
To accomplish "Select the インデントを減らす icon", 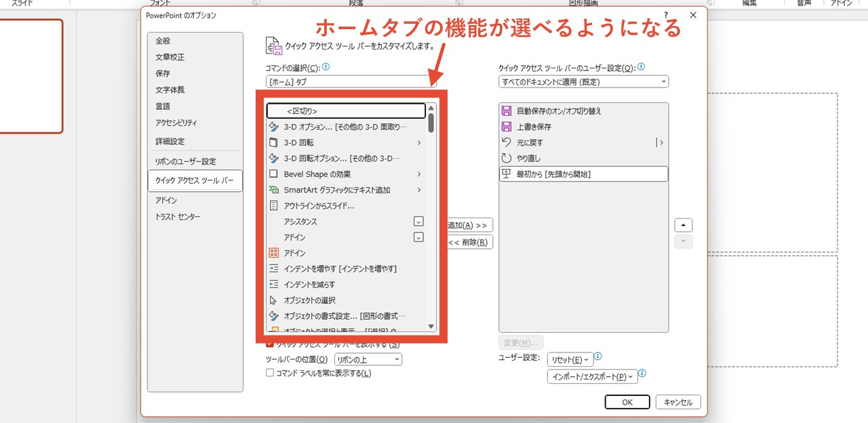I will [274, 284].
